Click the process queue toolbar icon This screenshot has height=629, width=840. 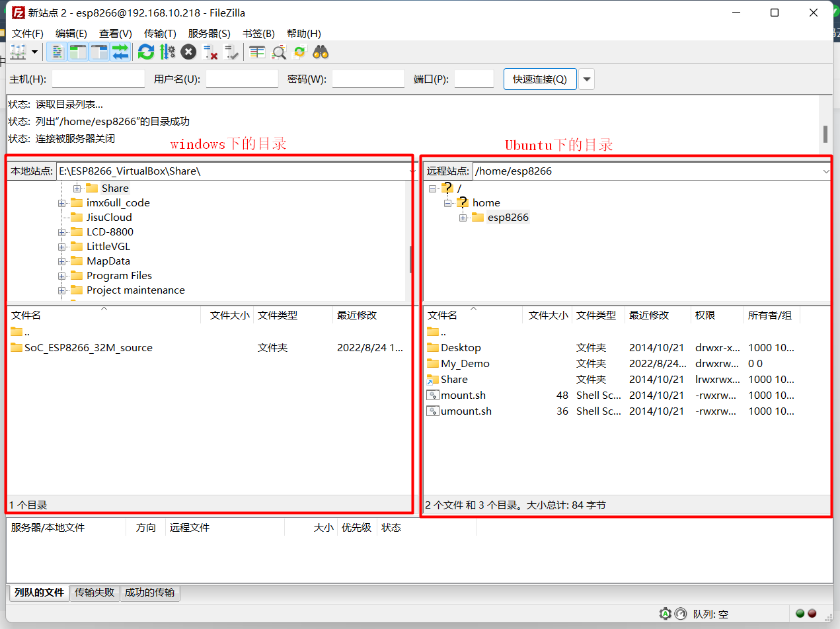click(167, 52)
